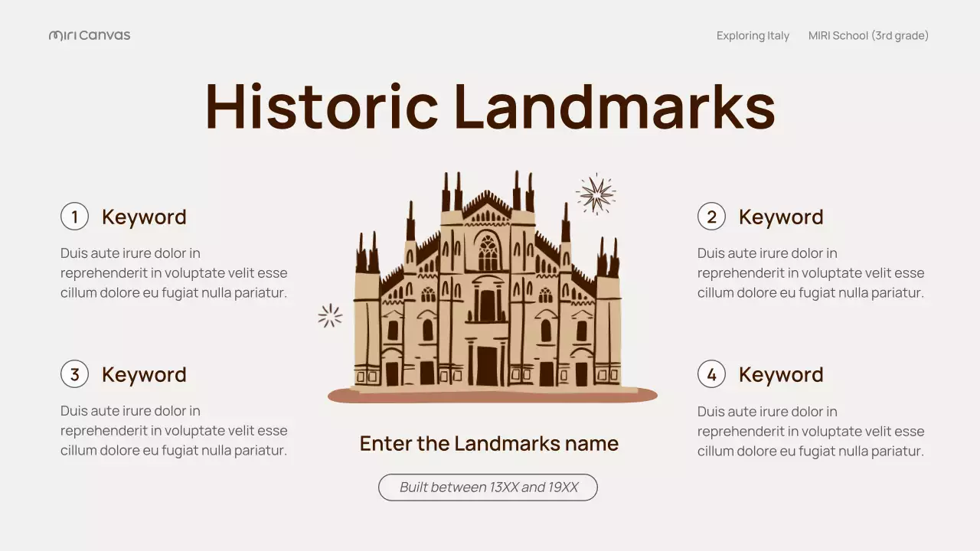Click the description paragraph under Keyword 4
Screen dimensions: 980x551
coord(811,431)
